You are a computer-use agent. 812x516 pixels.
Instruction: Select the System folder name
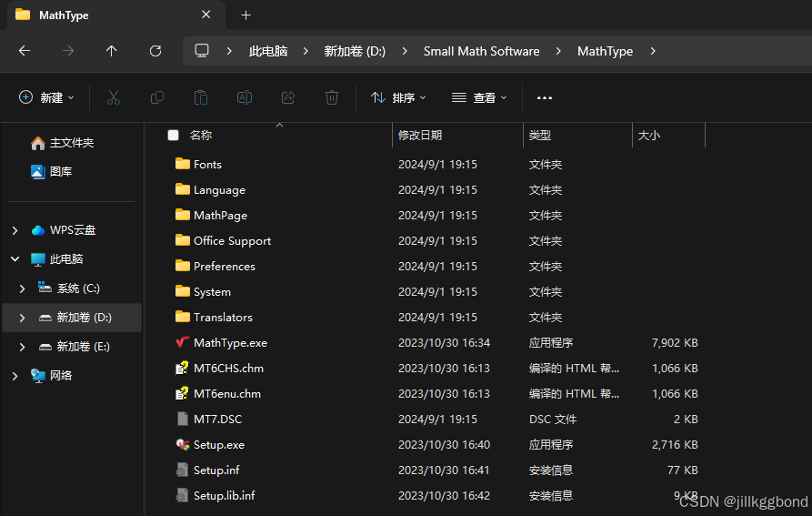click(212, 292)
